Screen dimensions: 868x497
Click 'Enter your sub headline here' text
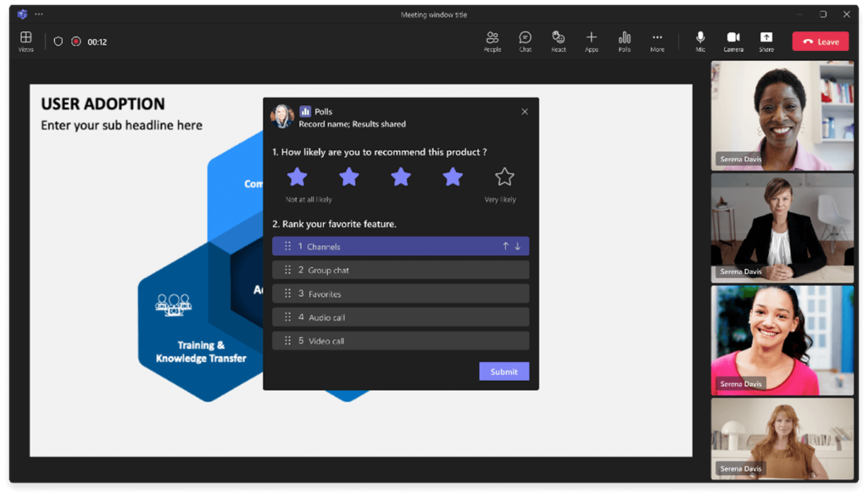[122, 126]
